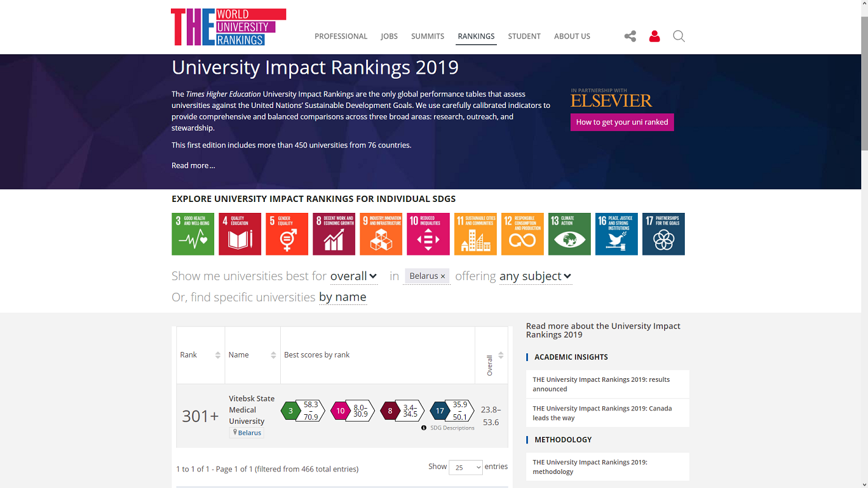
Task: Open the Show entries count dropdown
Action: coord(465,467)
